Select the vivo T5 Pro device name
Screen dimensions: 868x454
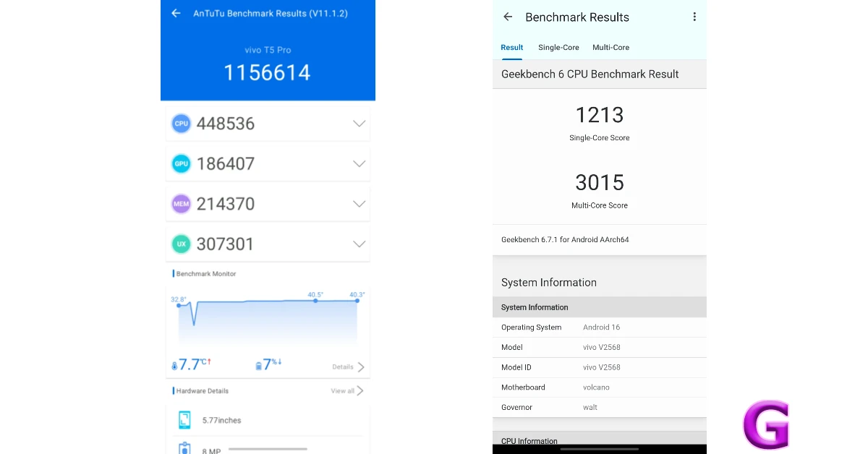[x=268, y=50]
